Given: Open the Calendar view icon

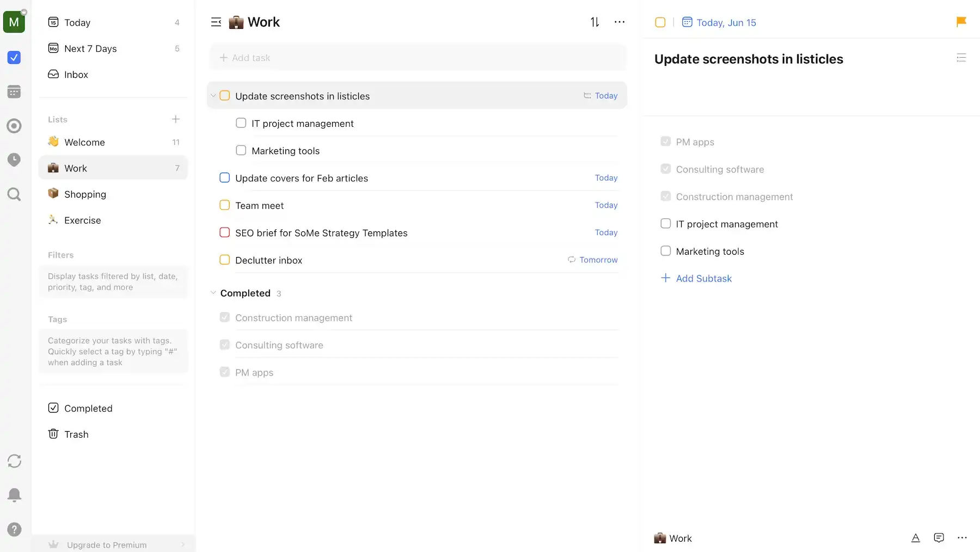Looking at the screenshot, I should (x=14, y=91).
